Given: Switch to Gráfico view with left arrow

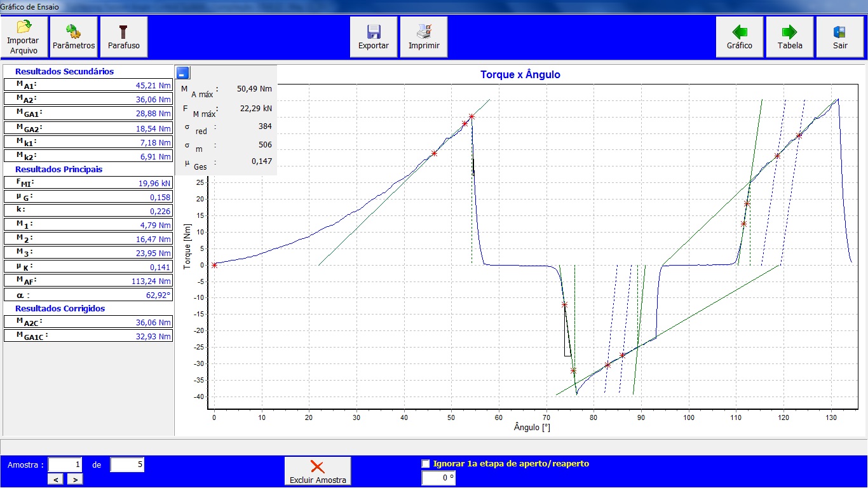Looking at the screenshot, I should click(x=740, y=37).
